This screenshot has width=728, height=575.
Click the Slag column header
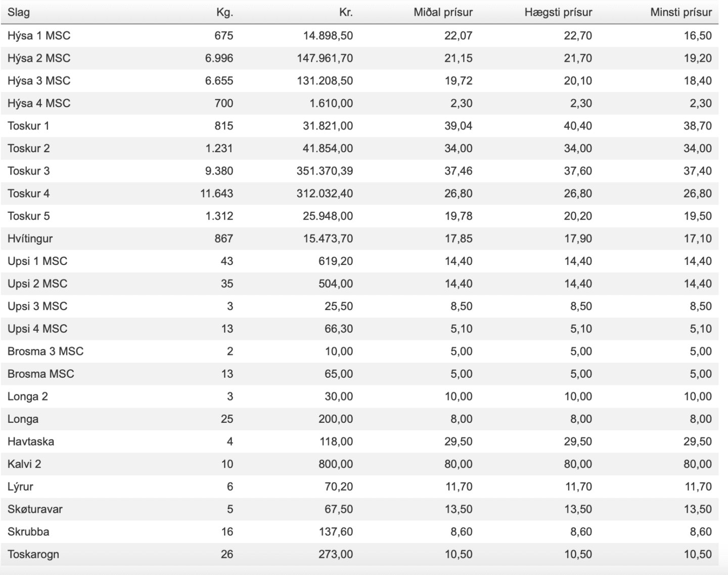pyautogui.click(x=19, y=12)
